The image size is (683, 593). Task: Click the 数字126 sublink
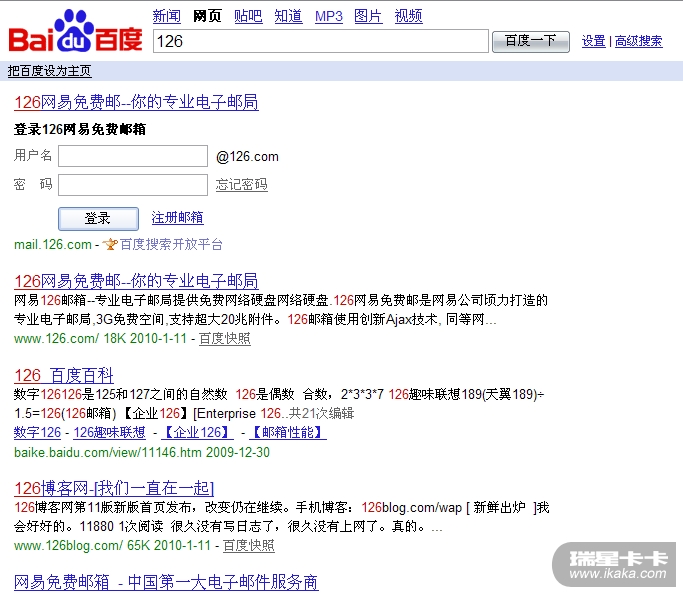pyautogui.click(x=37, y=432)
